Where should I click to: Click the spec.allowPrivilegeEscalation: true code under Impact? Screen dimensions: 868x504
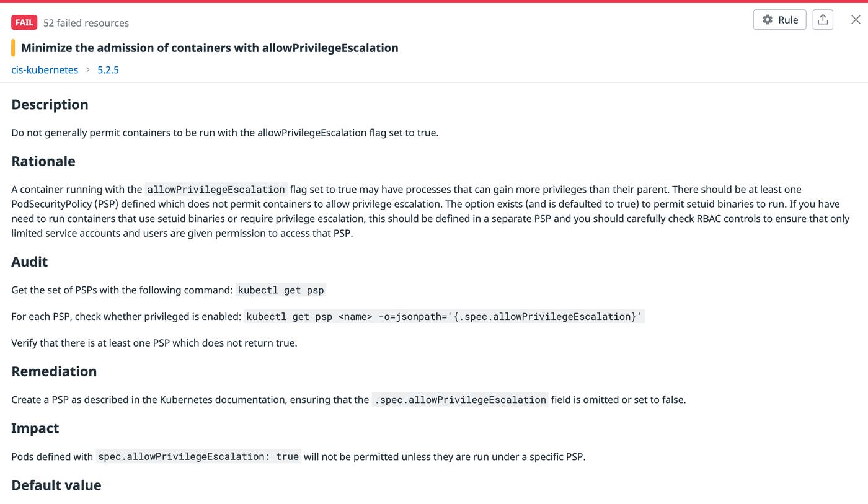click(198, 456)
